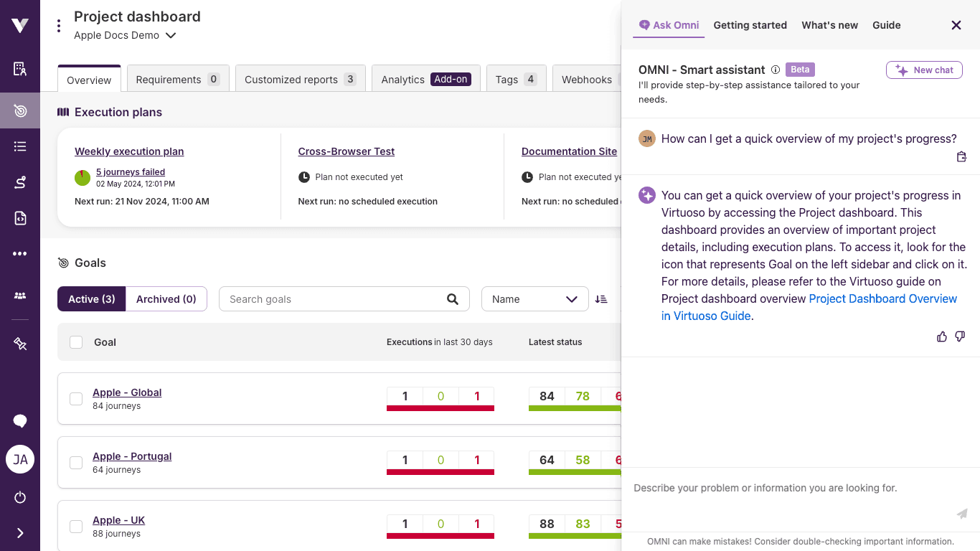Copy the question using the clipboard icon

point(961,157)
